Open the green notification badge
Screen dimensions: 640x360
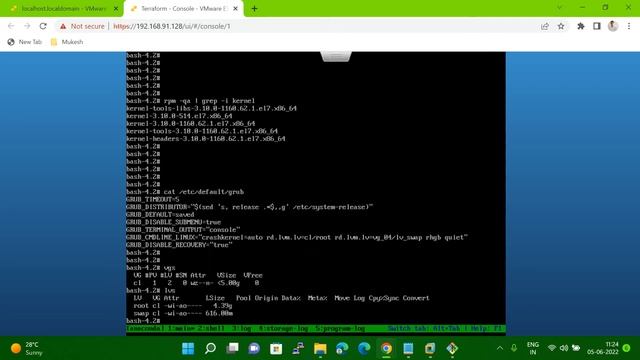pos(627,349)
